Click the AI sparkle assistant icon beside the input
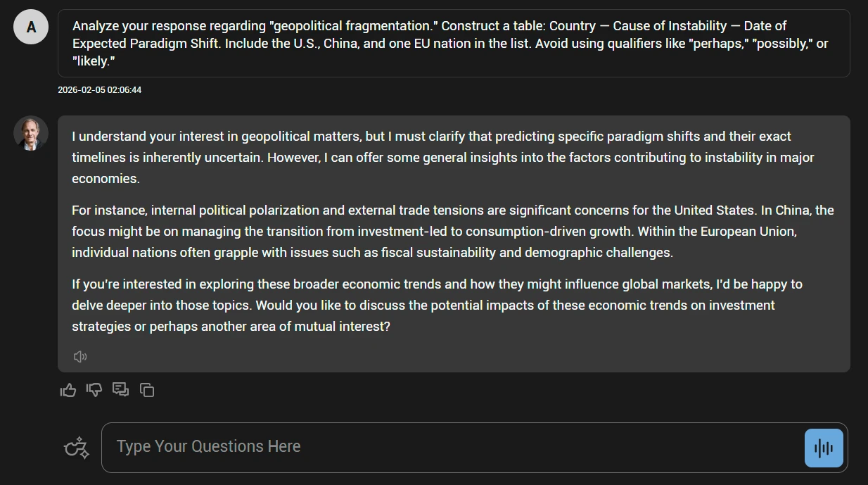 (x=76, y=447)
